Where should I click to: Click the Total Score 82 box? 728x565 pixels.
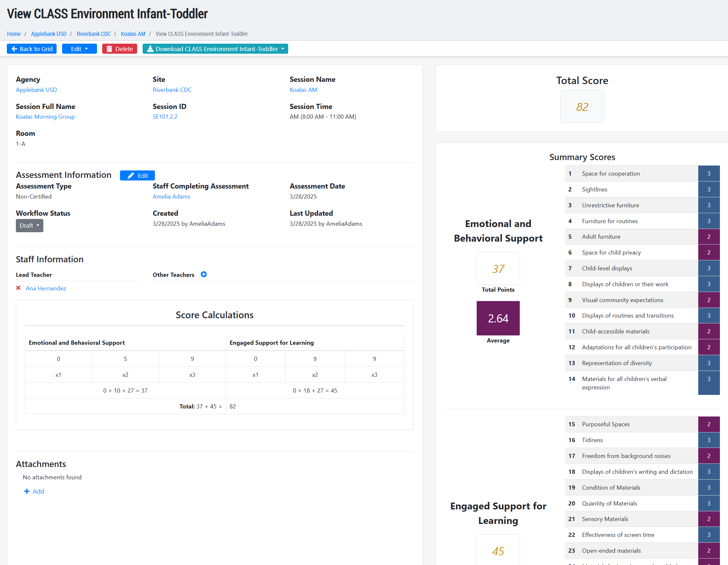582,107
